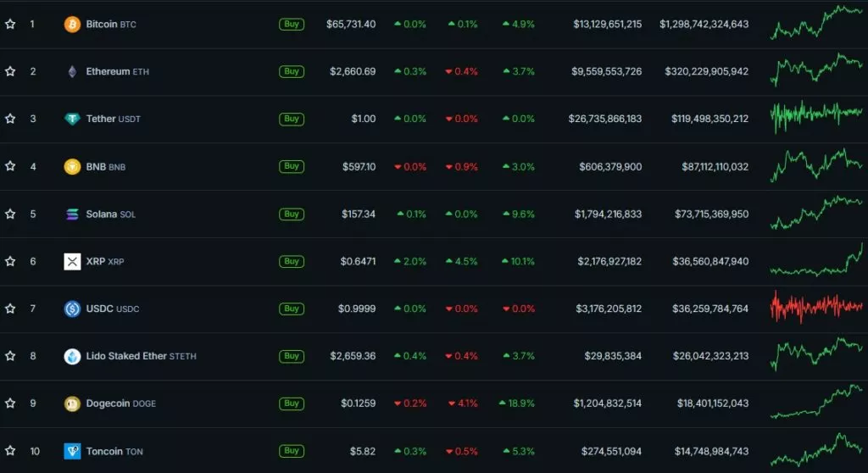Click the Tether coin logo icon
Viewport: 868px width, 473px height.
[72, 120]
